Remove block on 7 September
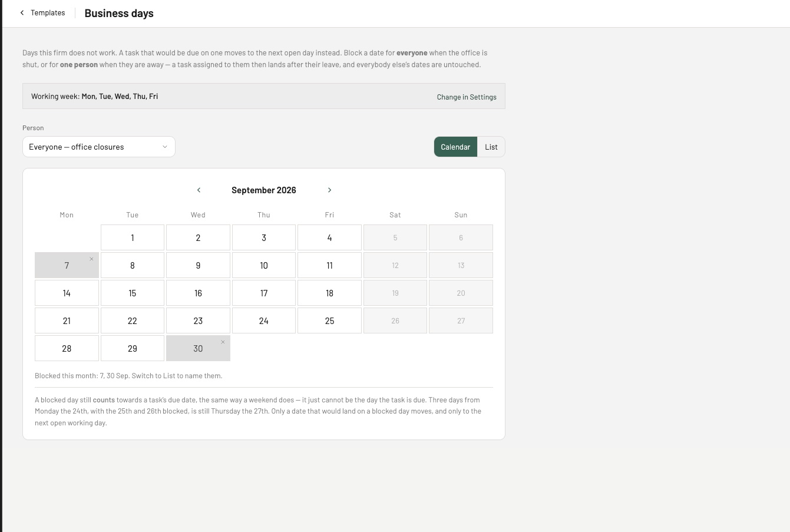Screen dimensions: 790x532 pos(91,259)
